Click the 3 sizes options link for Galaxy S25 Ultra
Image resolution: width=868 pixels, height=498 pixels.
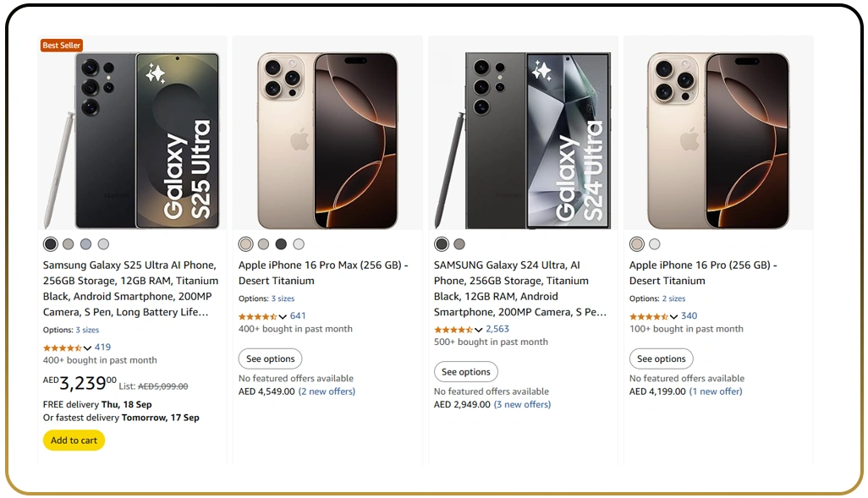87,329
